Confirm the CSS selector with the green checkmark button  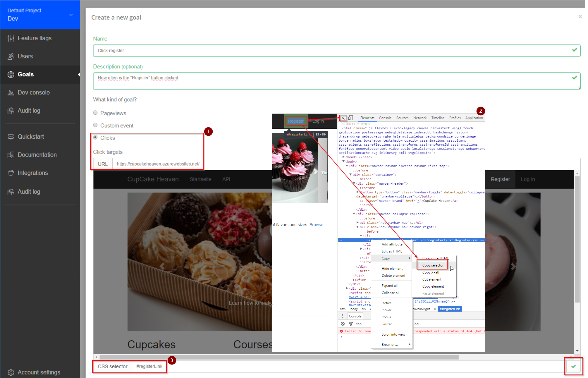[x=573, y=366]
